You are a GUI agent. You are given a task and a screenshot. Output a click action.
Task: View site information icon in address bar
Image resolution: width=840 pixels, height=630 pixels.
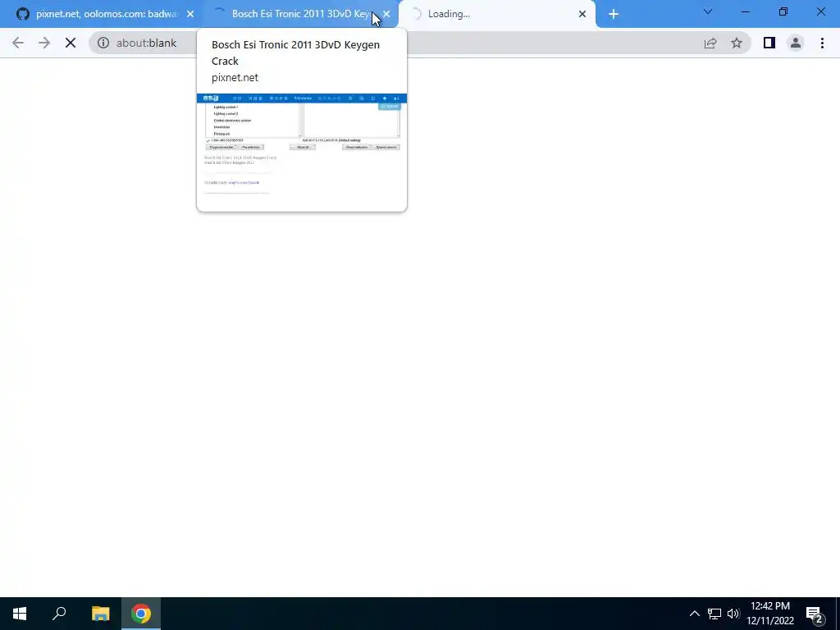[103, 43]
